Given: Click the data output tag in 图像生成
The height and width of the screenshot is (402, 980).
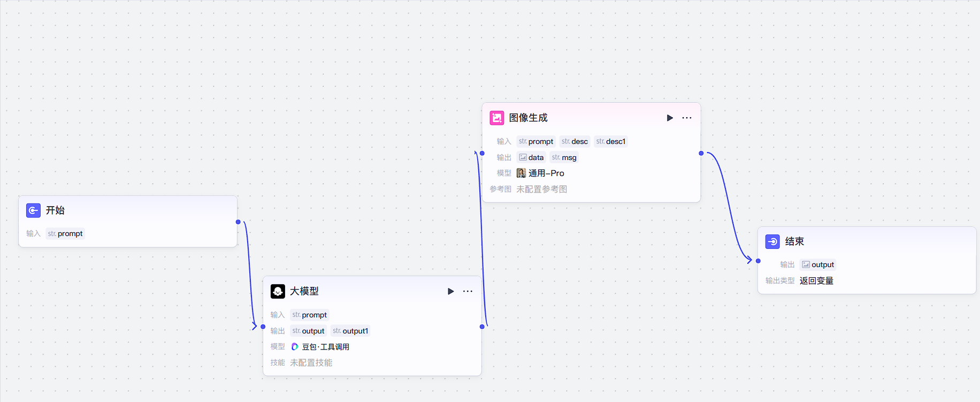Looking at the screenshot, I should pyautogui.click(x=531, y=157).
